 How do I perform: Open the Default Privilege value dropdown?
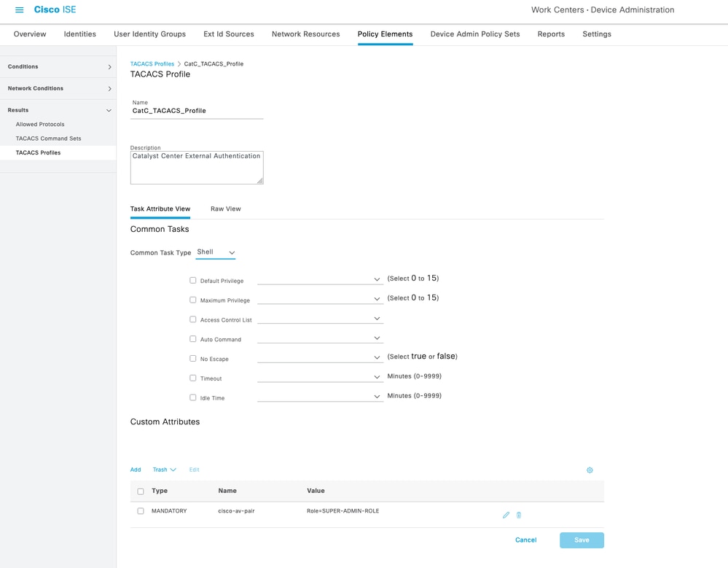coord(320,279)
